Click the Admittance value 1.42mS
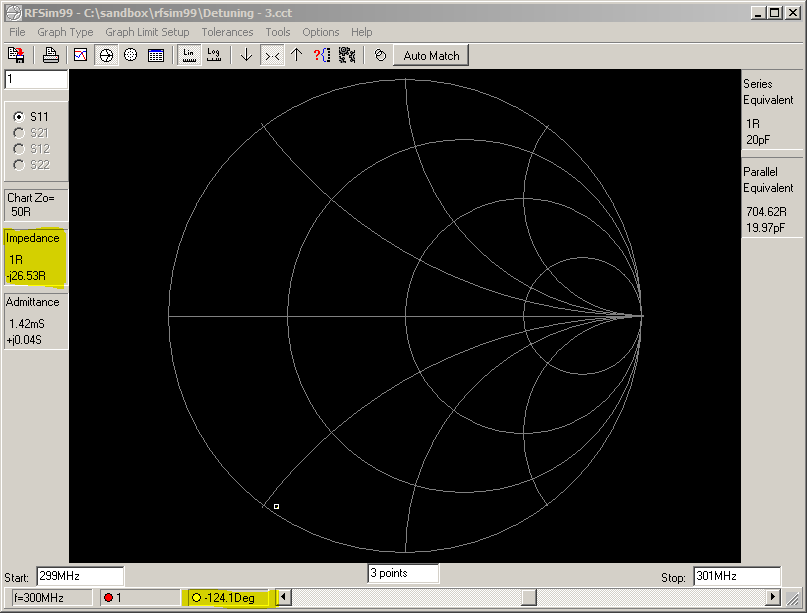 click(27, 324)
